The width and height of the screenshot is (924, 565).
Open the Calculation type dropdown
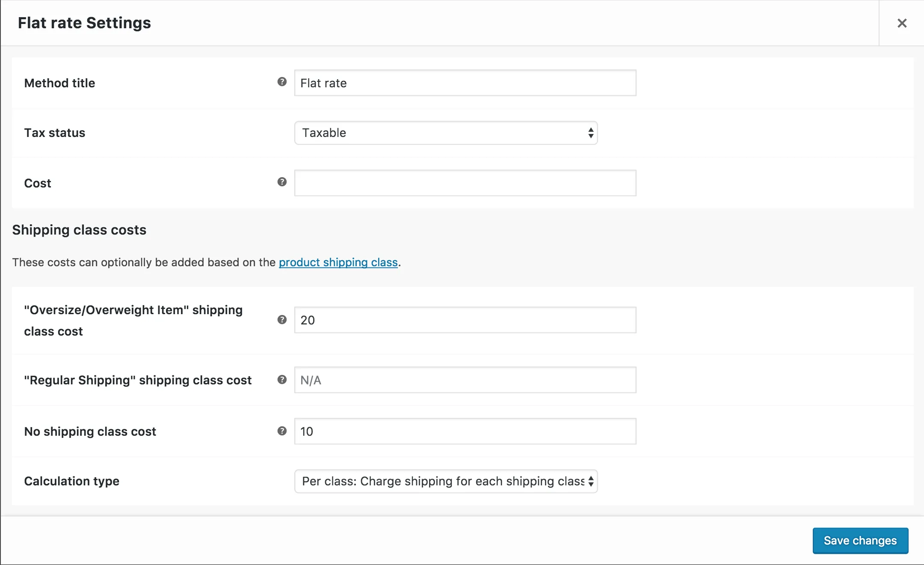[445, 482]
